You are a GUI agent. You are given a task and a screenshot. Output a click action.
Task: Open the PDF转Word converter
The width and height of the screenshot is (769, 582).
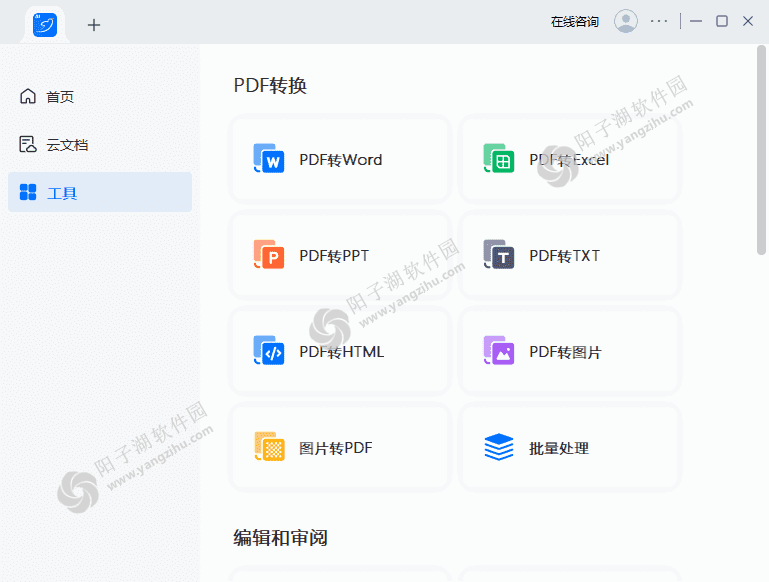coord(340,159)
